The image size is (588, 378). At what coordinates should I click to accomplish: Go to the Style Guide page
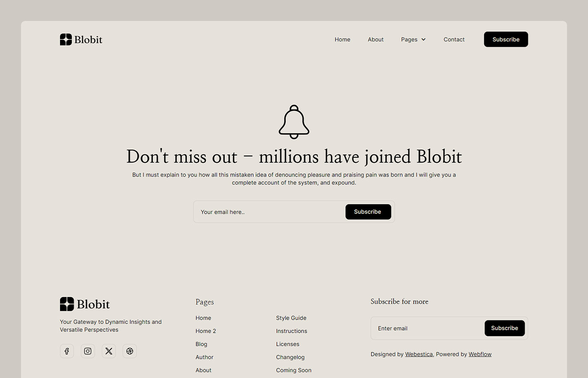click(291, 318)
